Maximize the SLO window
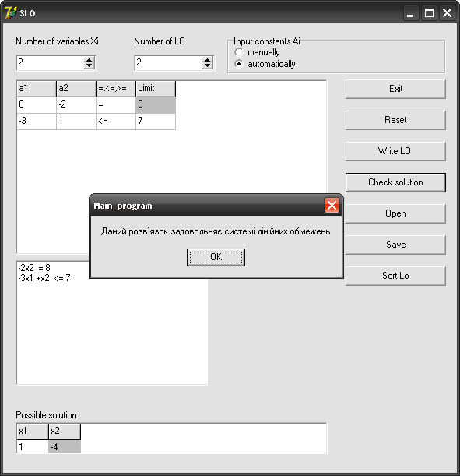 pyautogui.click(x=429, y=13)
